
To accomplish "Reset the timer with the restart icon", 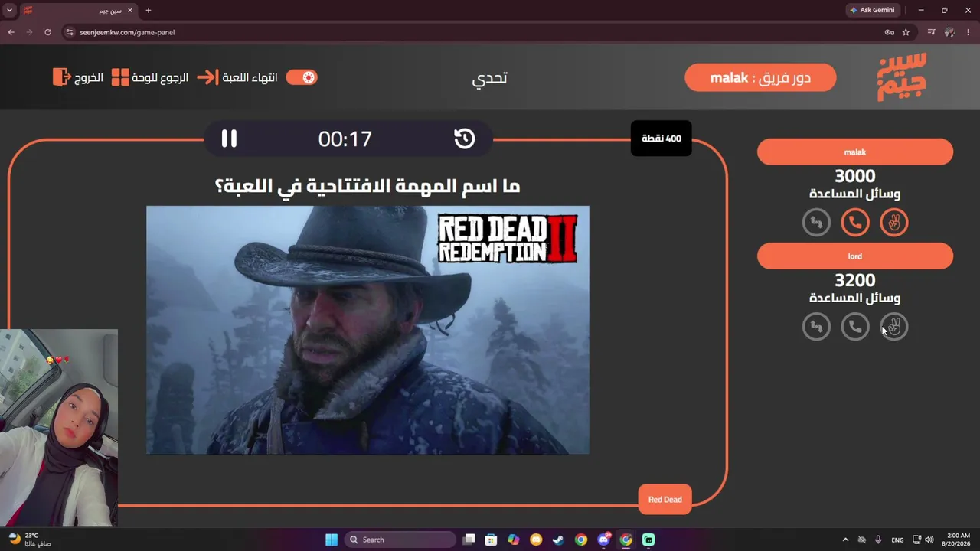I will (465, 139).
